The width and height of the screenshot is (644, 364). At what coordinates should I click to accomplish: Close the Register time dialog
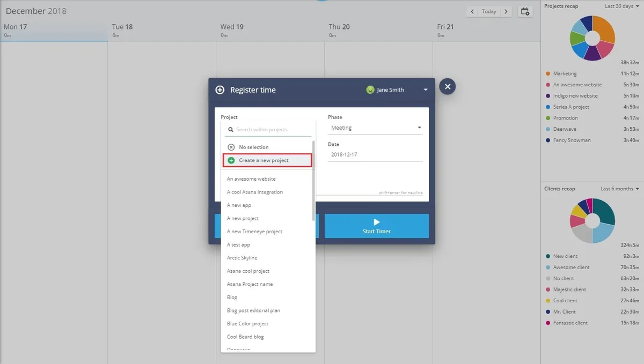pos(447,86)
